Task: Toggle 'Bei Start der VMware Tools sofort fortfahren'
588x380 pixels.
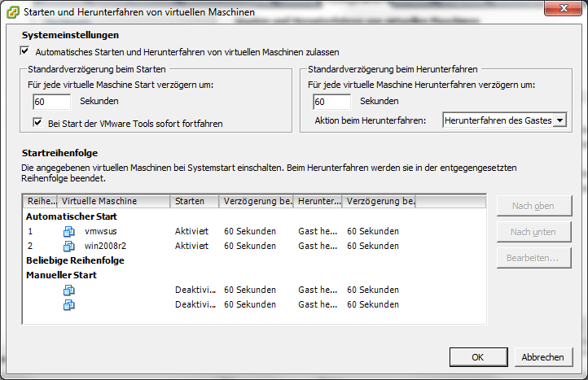Action: [37, 123]
